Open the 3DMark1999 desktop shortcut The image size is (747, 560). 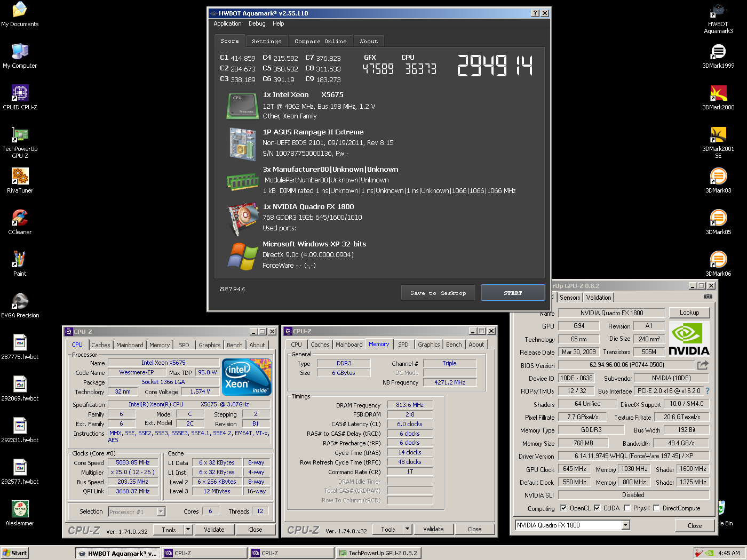pyautogui.click(x=718, y=55)
